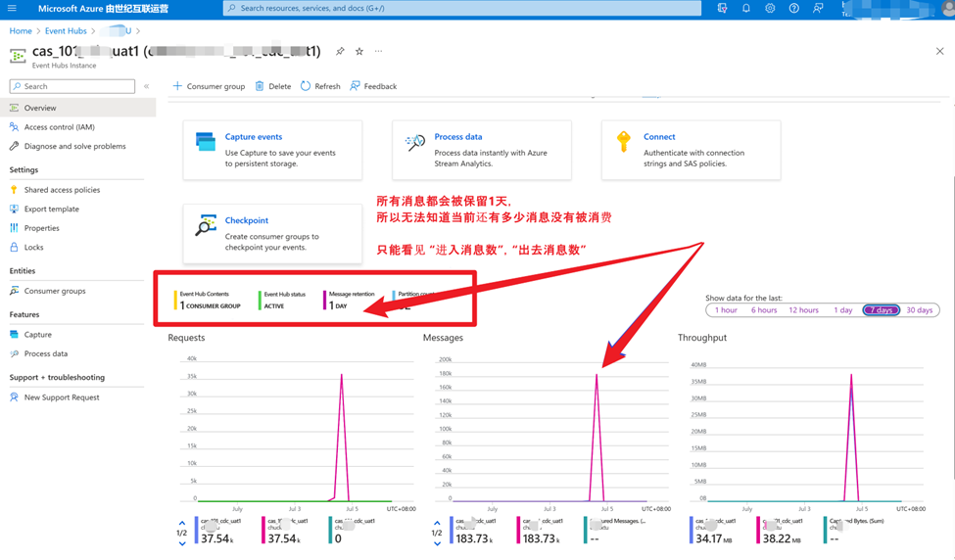The width and height of the screenshot is (955, 560).
Task: Open portal settings gear icon
Action: (x=770, y=8)
